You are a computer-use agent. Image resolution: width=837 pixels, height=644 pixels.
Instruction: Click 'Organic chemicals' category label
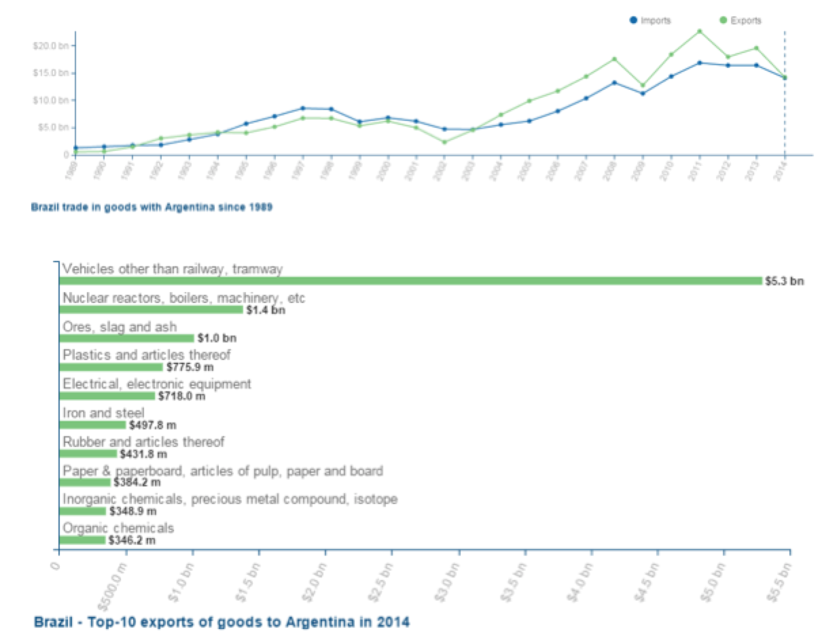point(118,528)
